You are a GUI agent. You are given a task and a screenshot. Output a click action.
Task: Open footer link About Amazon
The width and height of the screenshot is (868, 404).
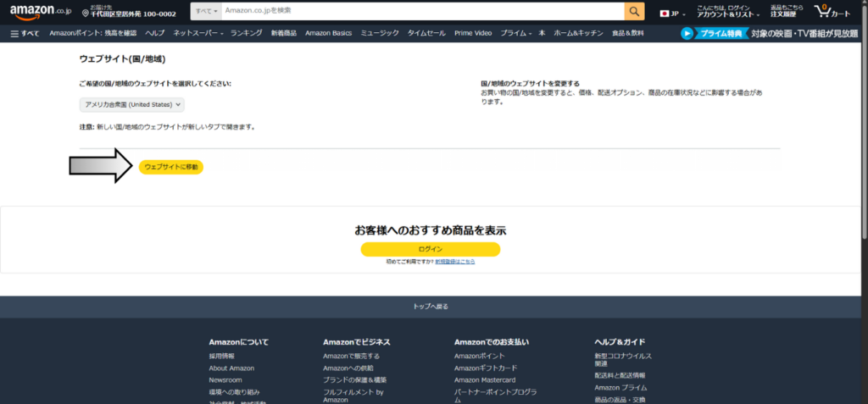click(x=231, y=368)
